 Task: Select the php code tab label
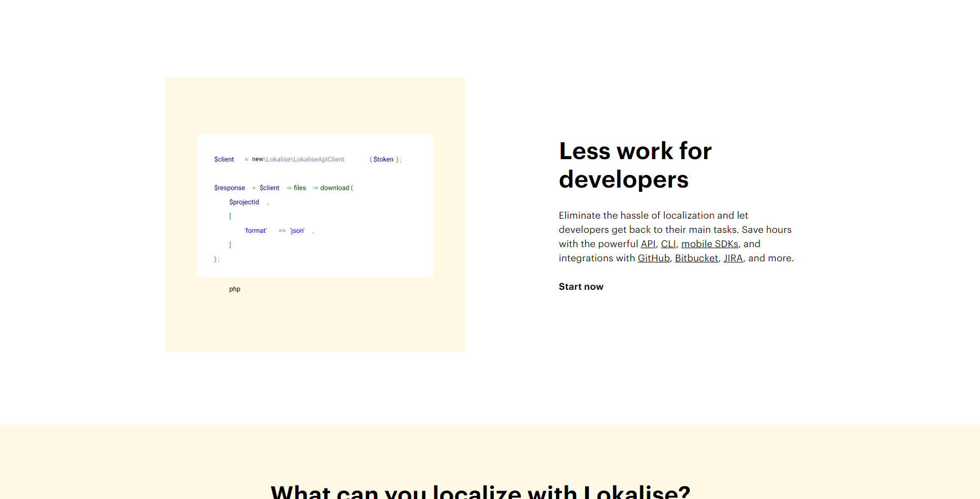pyautogui.click(x=235, y=289)
